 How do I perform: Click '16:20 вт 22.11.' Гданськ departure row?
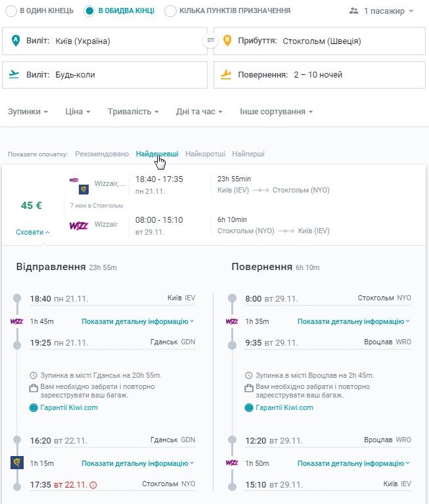(112, 440)
